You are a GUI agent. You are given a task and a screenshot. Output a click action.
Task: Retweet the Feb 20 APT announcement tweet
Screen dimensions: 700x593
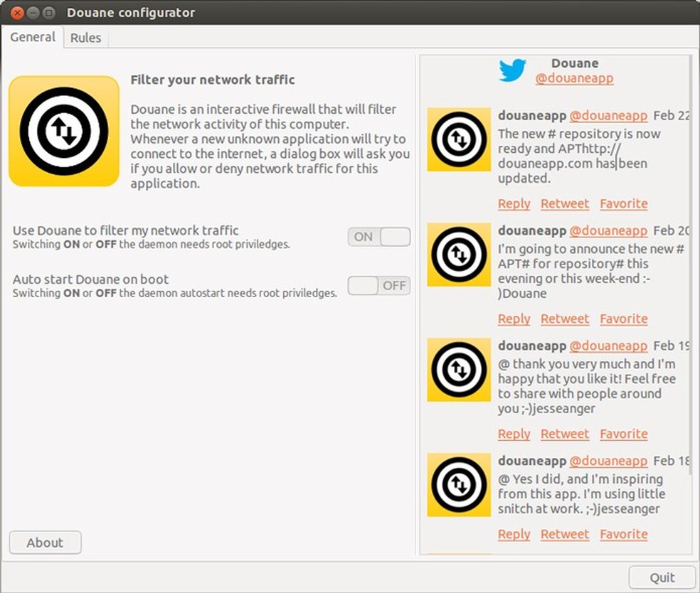coord(565,319)
